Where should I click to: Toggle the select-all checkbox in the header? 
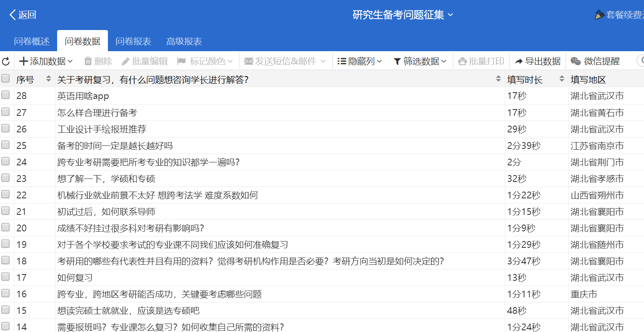coord(6,79)
